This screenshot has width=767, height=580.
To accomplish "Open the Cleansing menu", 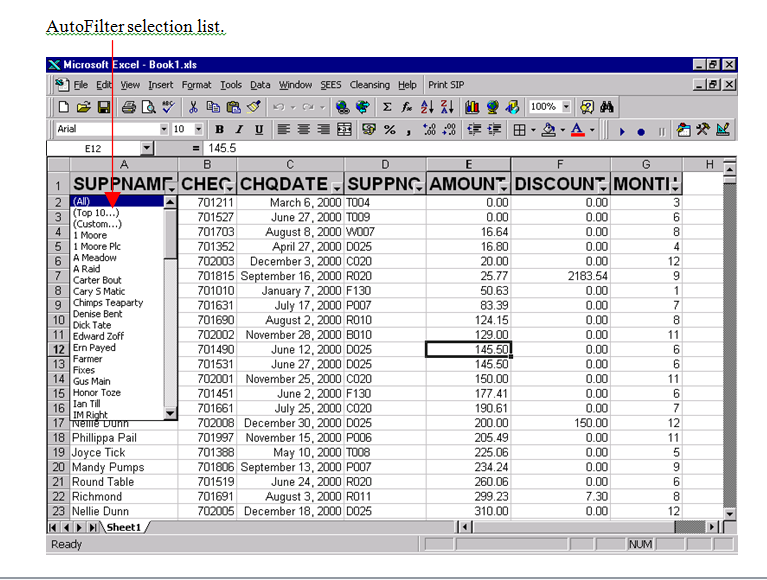I will [370, 85].
